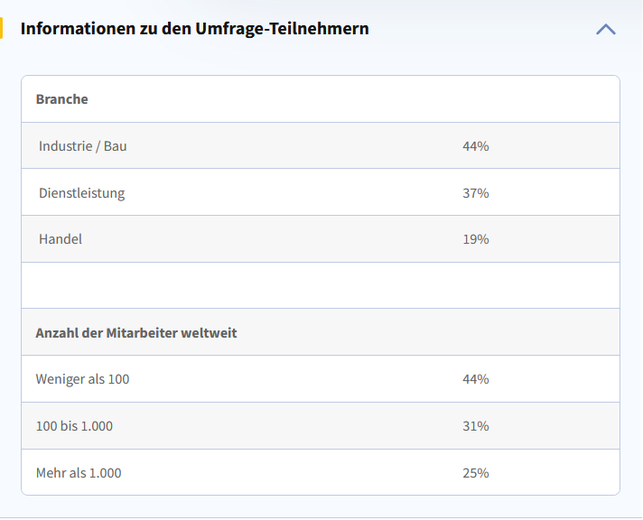Select the 44% value for Industrie / Bau
The image size is (643, 520).
pos(475,146)
